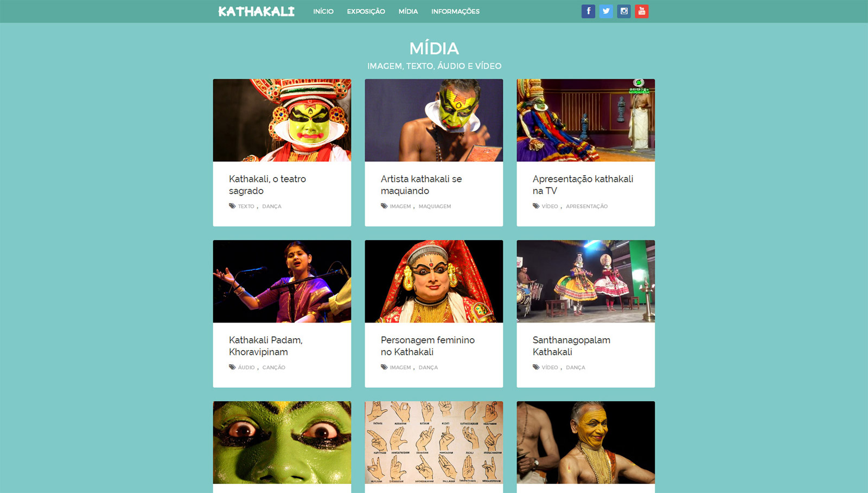Click tag icon under Santhanagopalam Kathakali card
Image resolution: width=868 pixels, height=493 pixels.
536,368
